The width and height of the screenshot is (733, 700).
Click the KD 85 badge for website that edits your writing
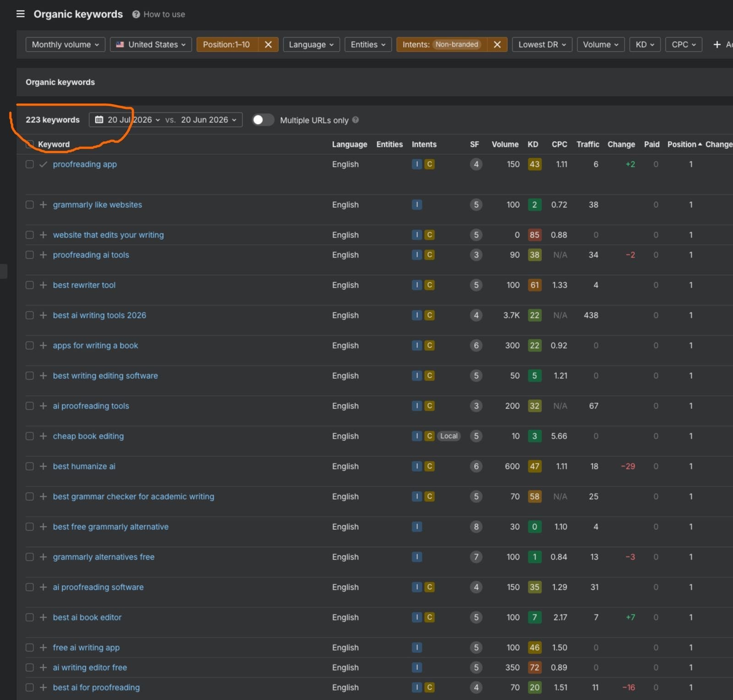coord(534,235)
